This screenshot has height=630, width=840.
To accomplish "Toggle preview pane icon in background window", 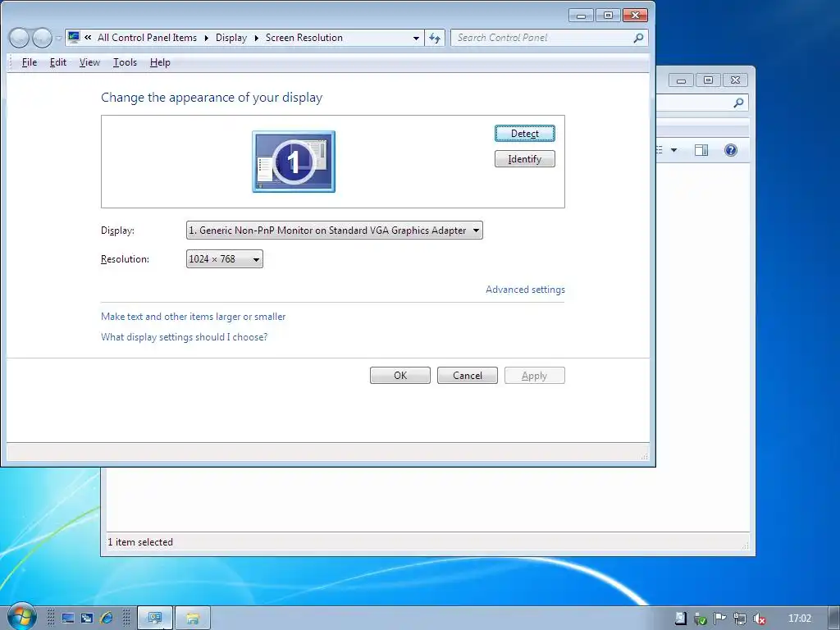I will 701,150.
